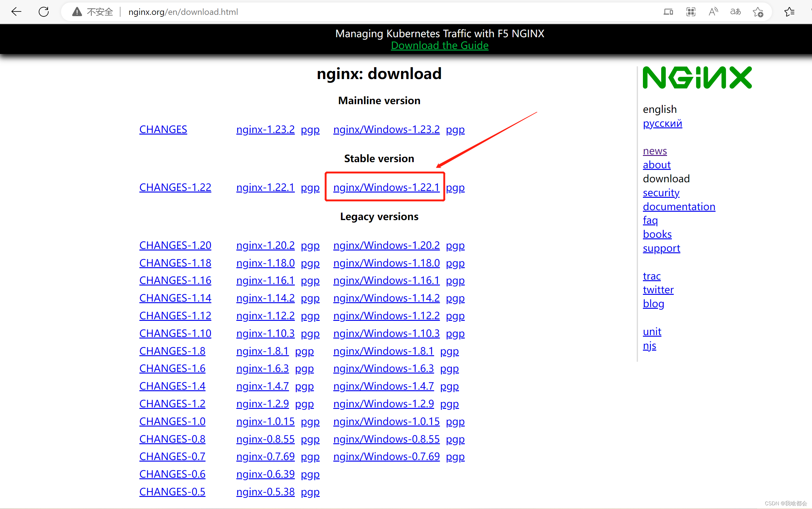Open the books sidebar link
This screenshot has height=509, width=812.
(x=657, y=234)
